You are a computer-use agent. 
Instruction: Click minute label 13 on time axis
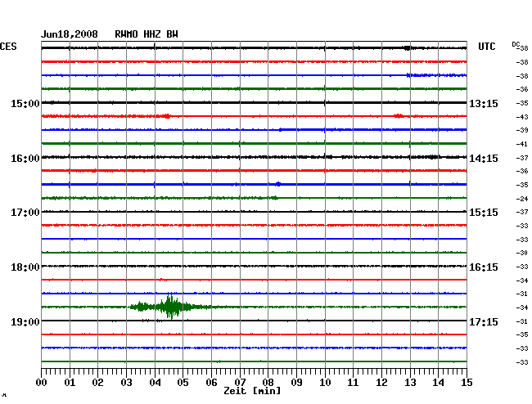(410, 382)
